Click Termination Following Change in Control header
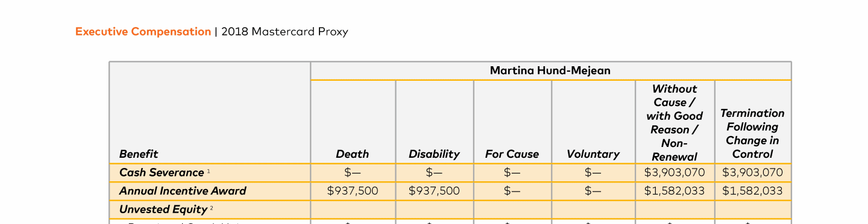Viewport: 868px width, 224px height. click(x=752, y=134)
